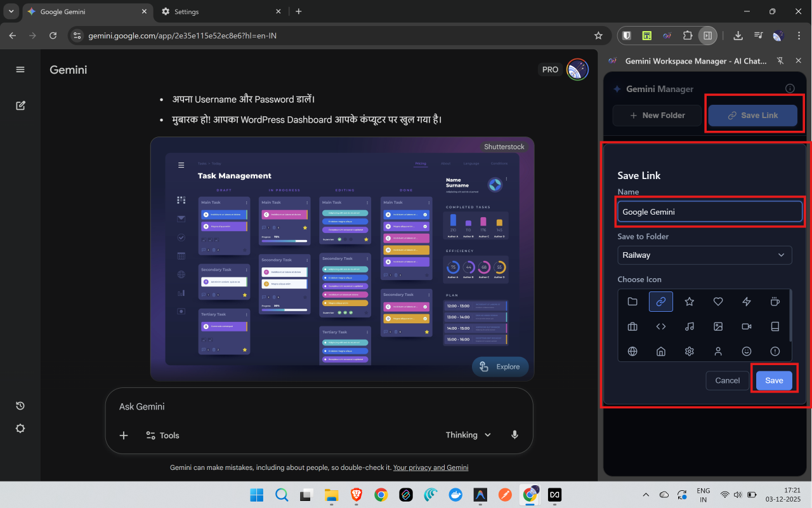Focus the Ask Gemini prompt field
This screenshot has height=508, width=812.
[x=318, y=406]
